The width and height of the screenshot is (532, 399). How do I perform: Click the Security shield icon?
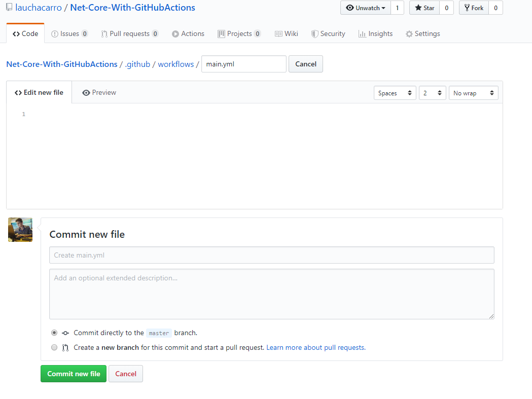tap(314, 34)
